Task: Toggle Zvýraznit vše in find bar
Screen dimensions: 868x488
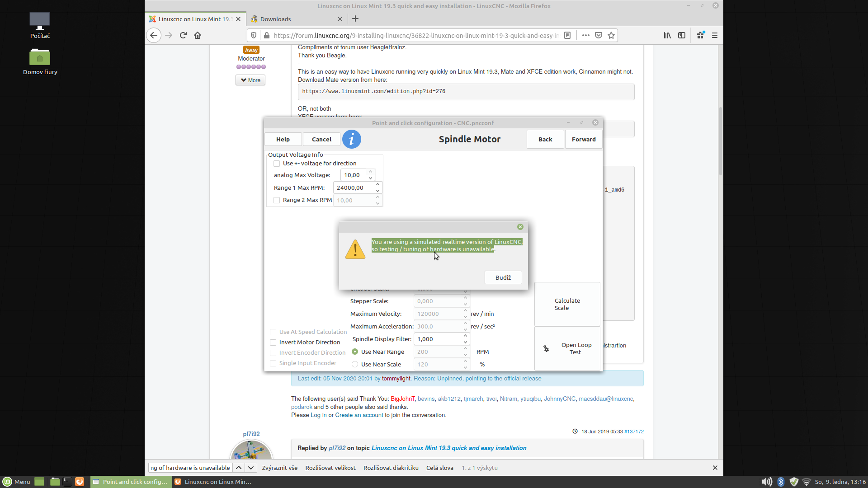Action: tap(279, 468)
